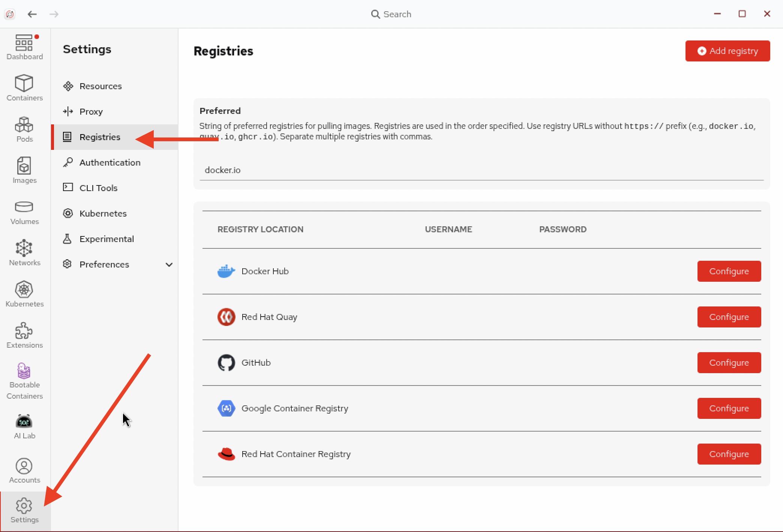
Task: Open the Accounts page
Action: click(x=24, y=471)
